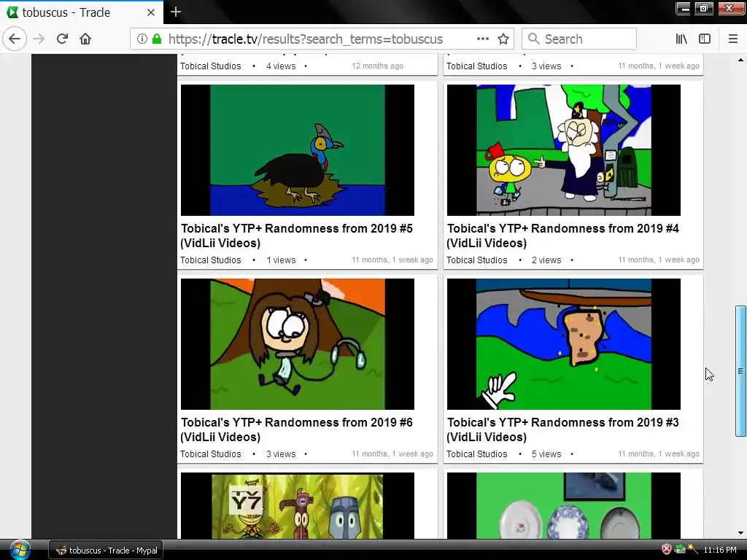Image resolution: width=747 pixels, height=560 pixels.
Task: Open thumbnail of Randomness from 2019 #4
Action: (x=564, y=150)
